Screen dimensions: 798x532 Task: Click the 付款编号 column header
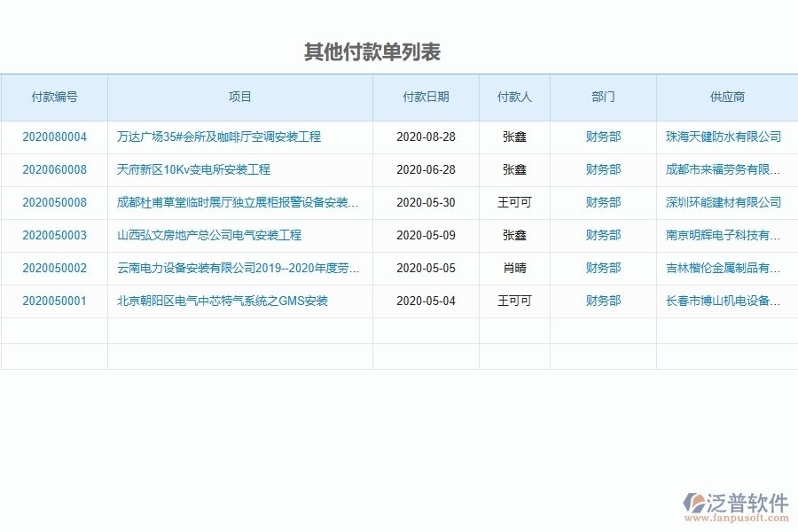coord(55,98)
